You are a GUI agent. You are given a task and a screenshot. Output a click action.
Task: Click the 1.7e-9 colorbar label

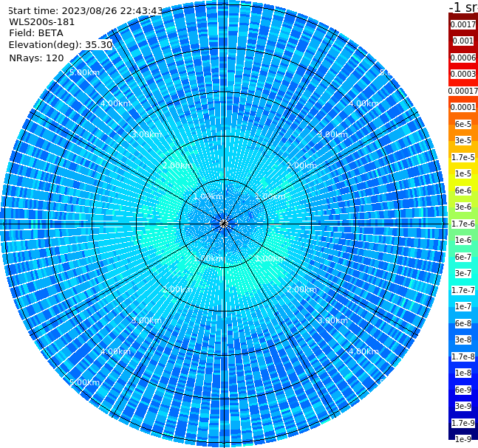point(463,423)
